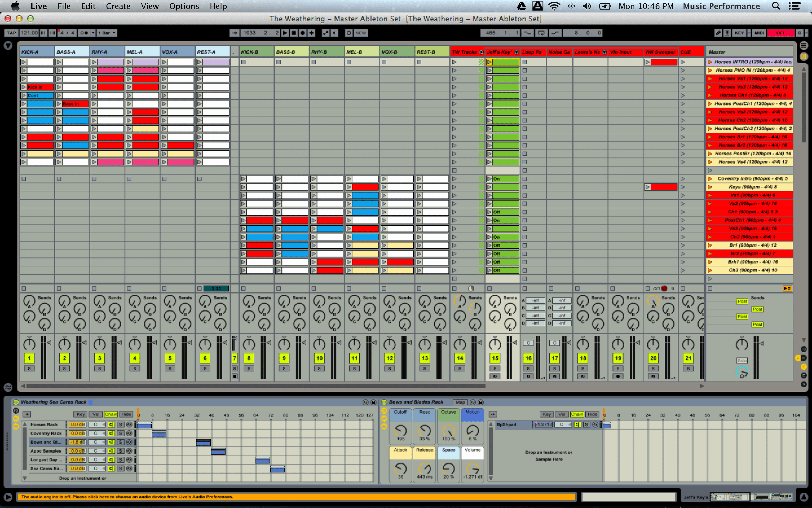
Task: Click the Stop button in transport
Action: [294, 33]
